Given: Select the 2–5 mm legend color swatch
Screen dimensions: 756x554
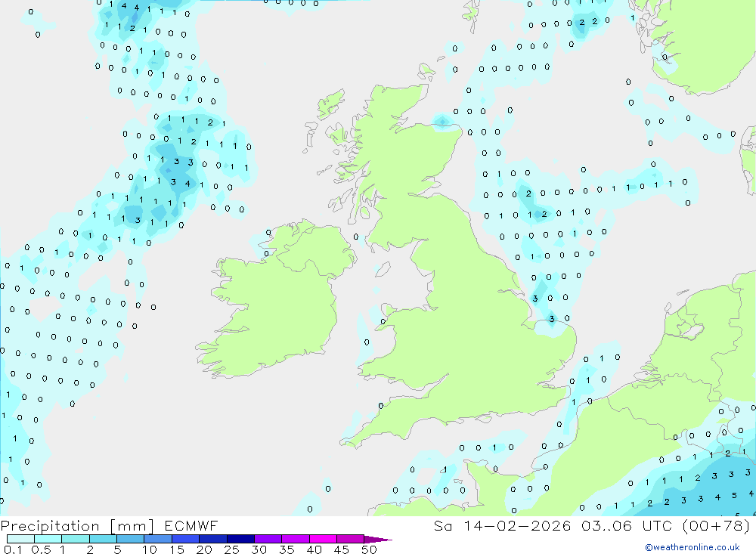Looking at the screenshot, I should click(103, 539).
